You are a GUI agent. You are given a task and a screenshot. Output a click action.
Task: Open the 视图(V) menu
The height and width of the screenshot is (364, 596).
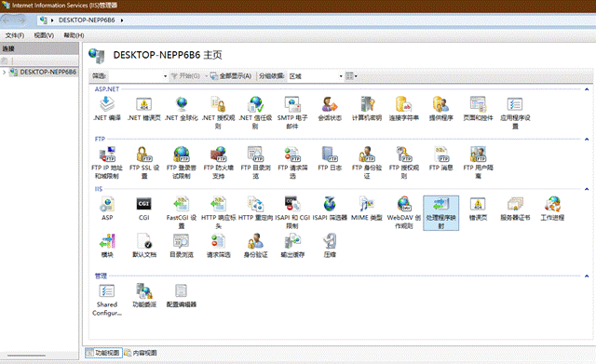[44, 35]
